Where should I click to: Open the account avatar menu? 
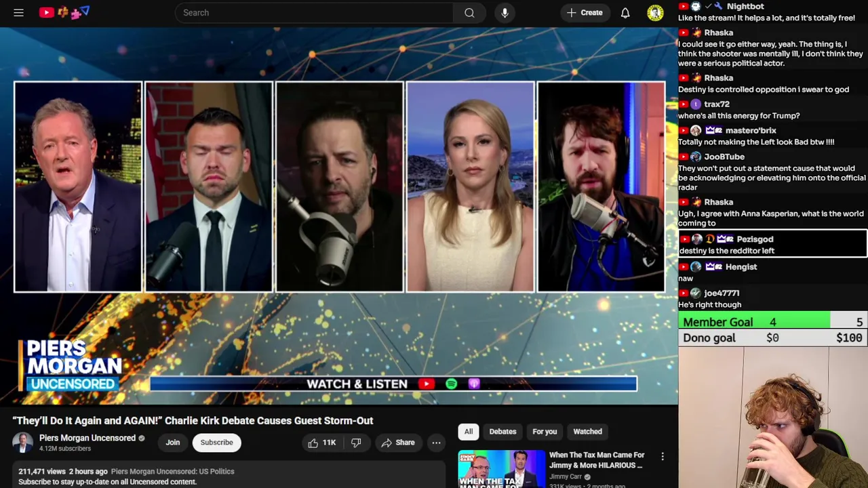[655, 12]
